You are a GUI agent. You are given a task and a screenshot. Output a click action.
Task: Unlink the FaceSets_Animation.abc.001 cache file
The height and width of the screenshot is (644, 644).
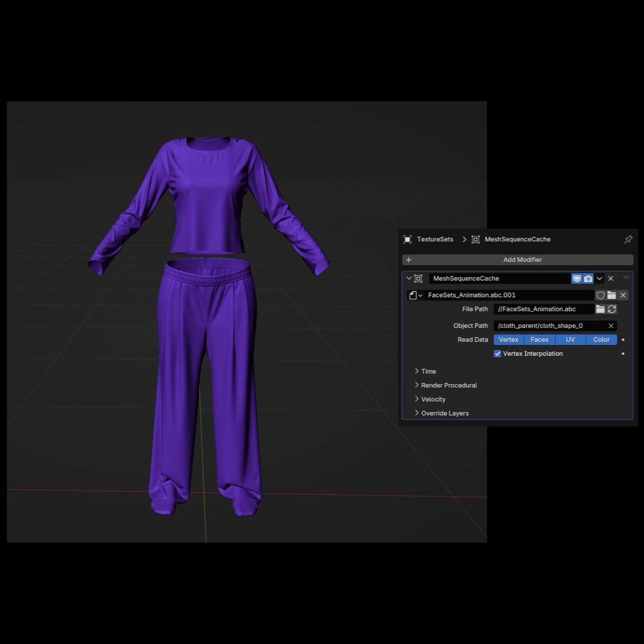623,295
